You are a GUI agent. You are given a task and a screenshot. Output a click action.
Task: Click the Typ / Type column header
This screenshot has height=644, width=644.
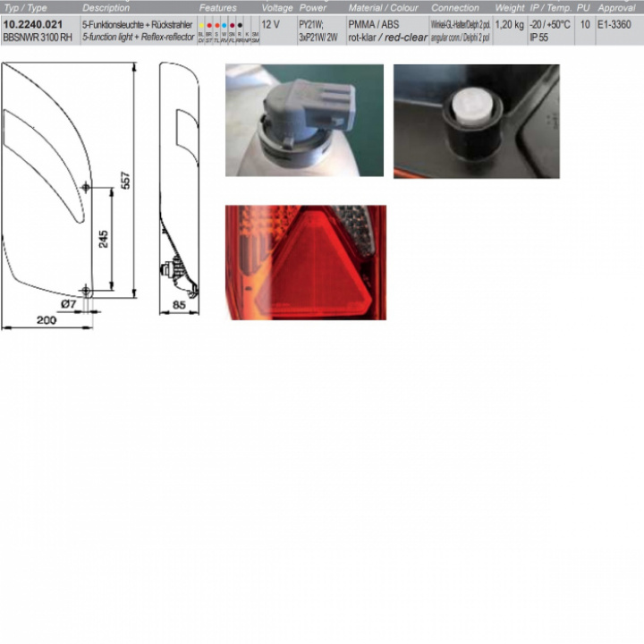coord(25,7)
